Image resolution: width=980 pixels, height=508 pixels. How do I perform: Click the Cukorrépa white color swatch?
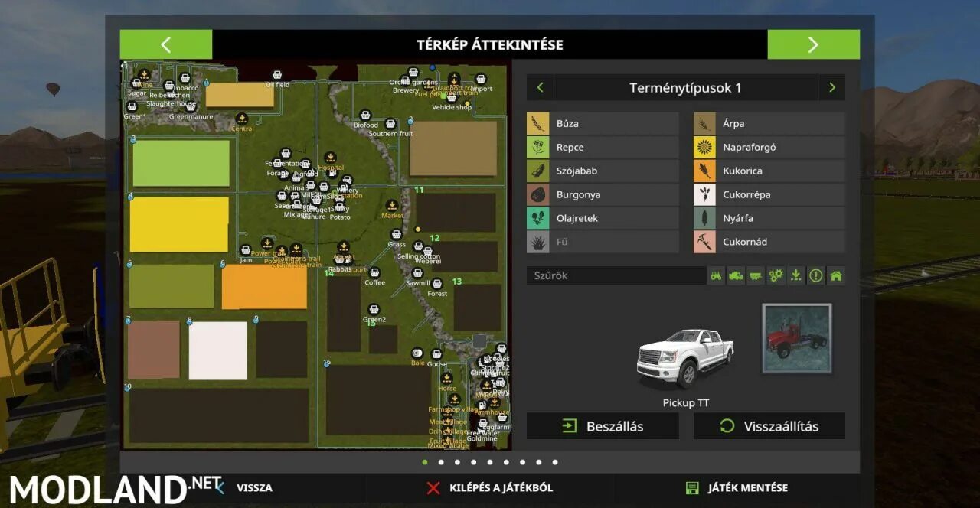pos(704,194)
